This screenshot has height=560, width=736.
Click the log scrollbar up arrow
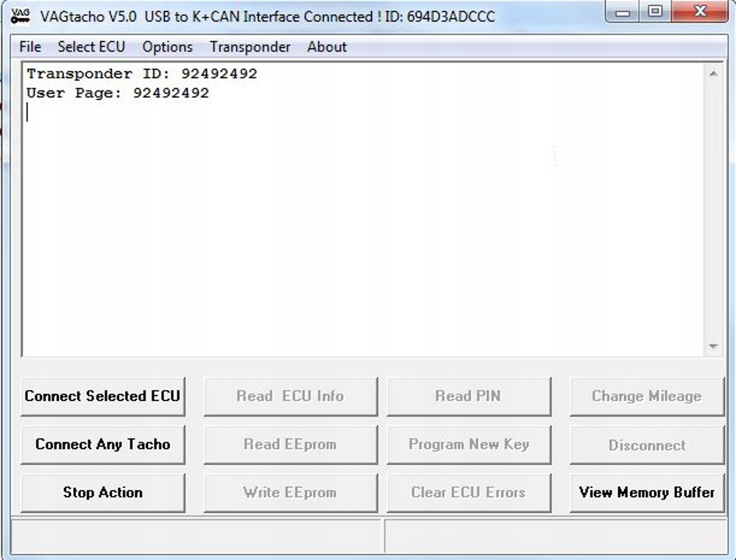tap(713, 74)
